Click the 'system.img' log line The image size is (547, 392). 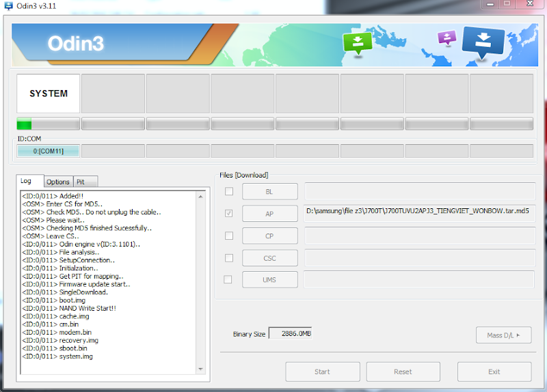pyautogui.click(x=57, y=356)
